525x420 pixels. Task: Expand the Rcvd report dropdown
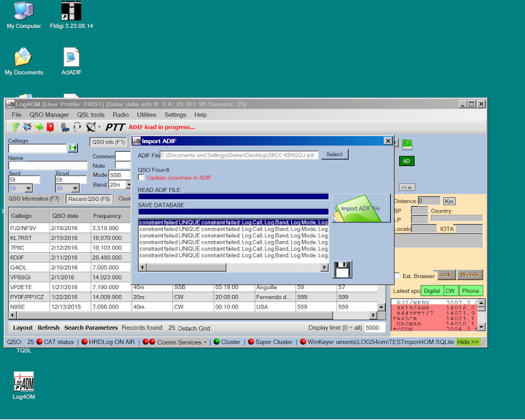tap(75, 189)
